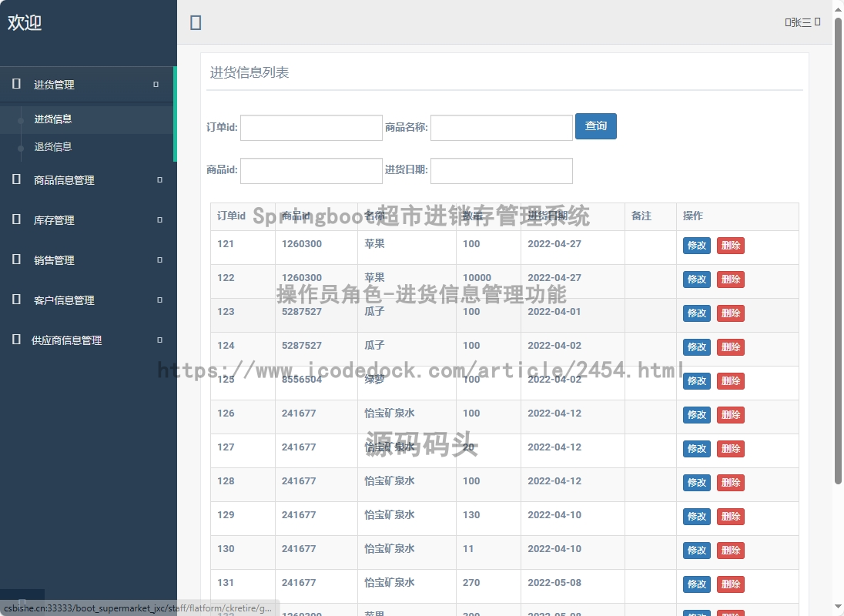Select the 进货管理 menu label
The height and width of the screenshot is (616, 844).
(x=54, y=85)
